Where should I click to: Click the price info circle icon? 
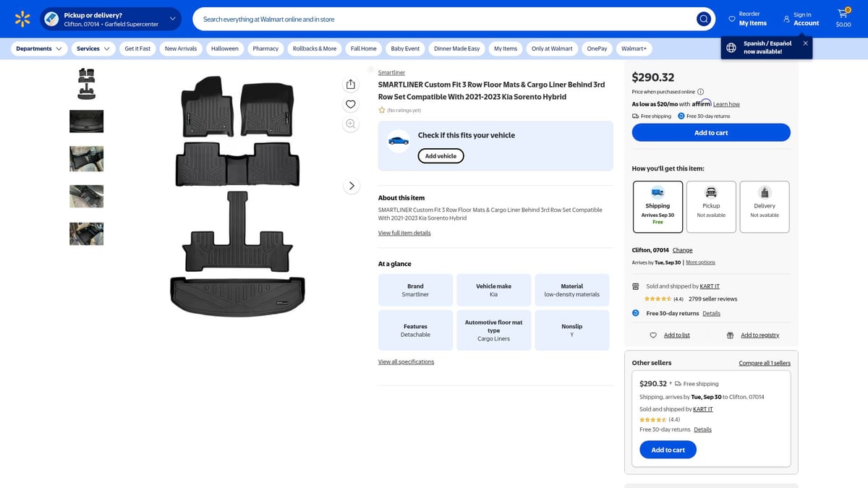pos(700,92)
